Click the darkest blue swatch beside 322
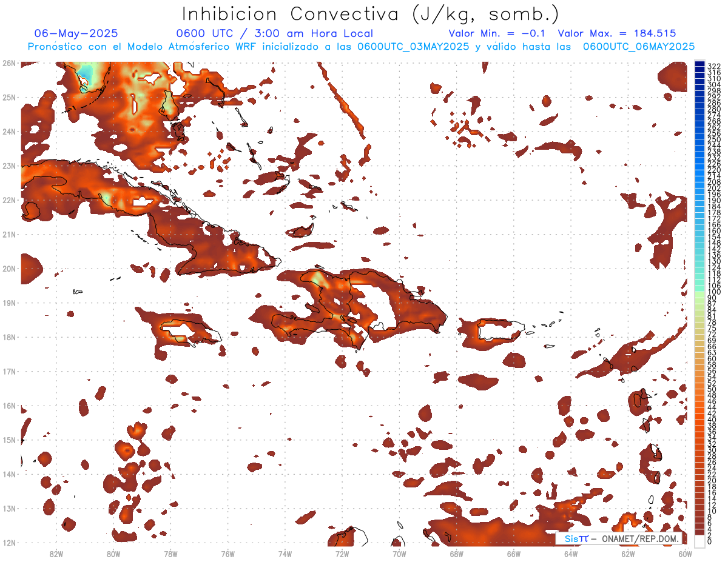 coord(700,64)
